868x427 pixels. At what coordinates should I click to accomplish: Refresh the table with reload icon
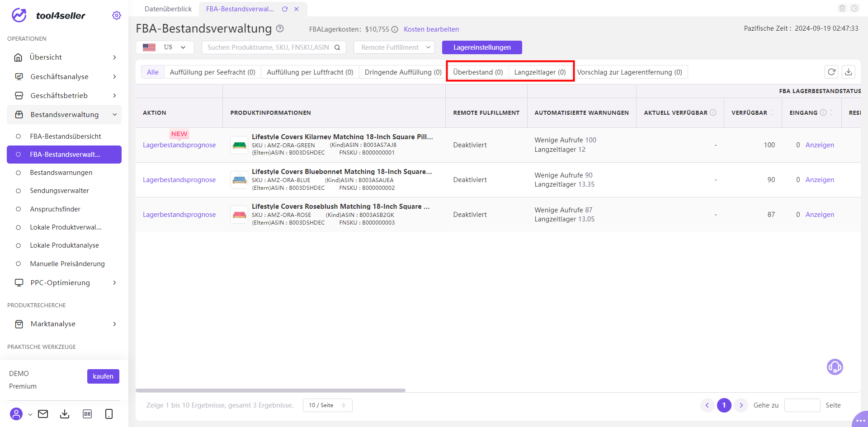click(831, 72)
